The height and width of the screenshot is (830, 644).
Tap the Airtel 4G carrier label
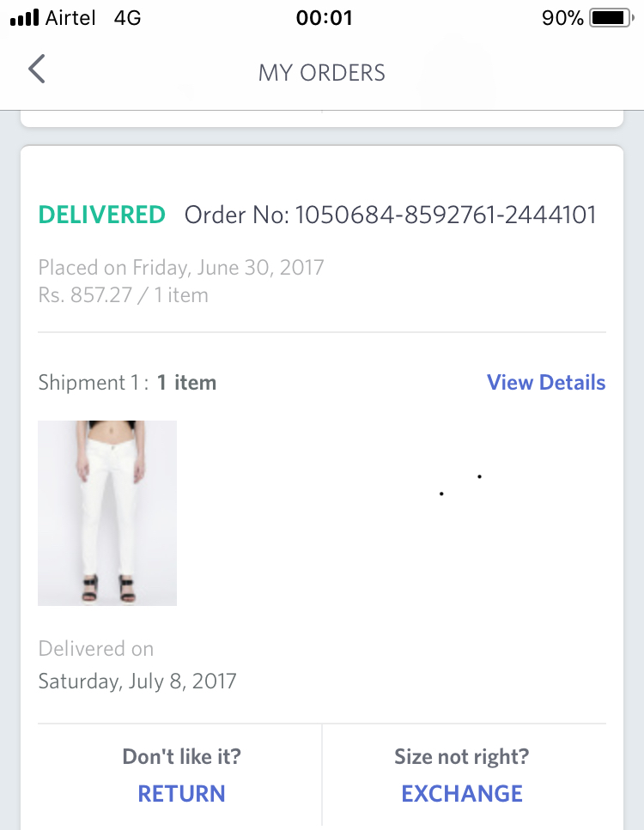[x=94, y=18]
